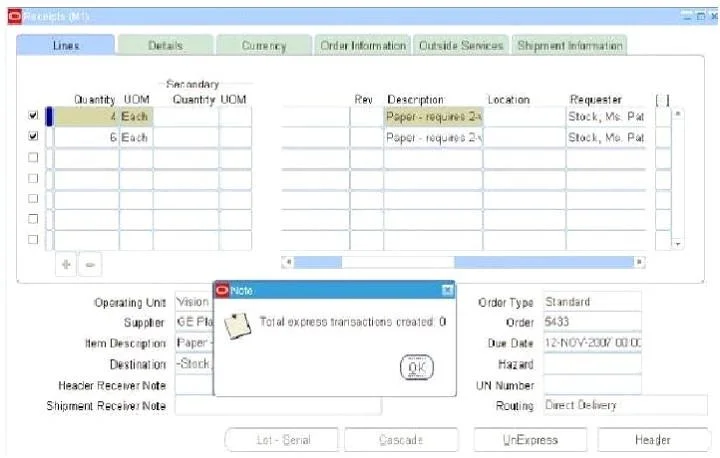Click the empty Hazard field

pos(592,364)
